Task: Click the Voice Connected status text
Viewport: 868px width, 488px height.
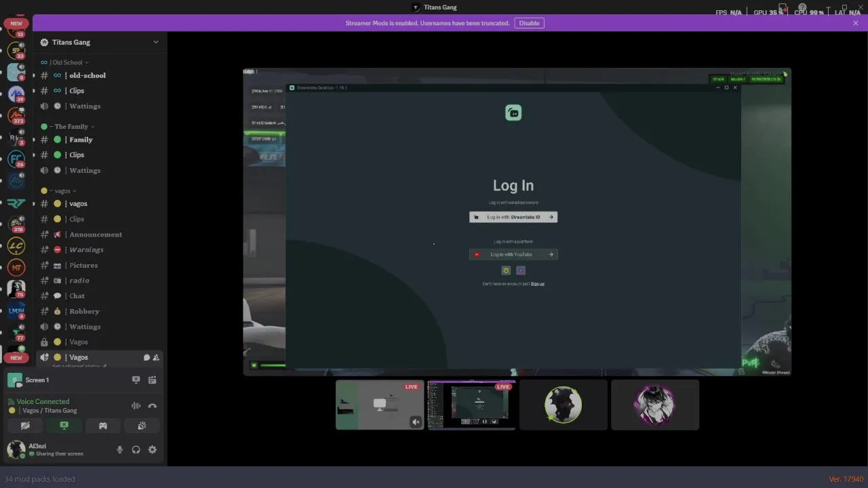Action: (x=43, y=402)
